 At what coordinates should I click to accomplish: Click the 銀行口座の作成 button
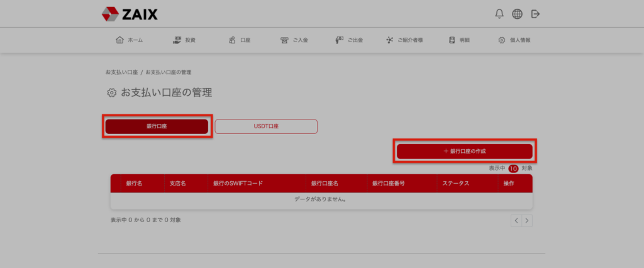(x=465, y=152)
